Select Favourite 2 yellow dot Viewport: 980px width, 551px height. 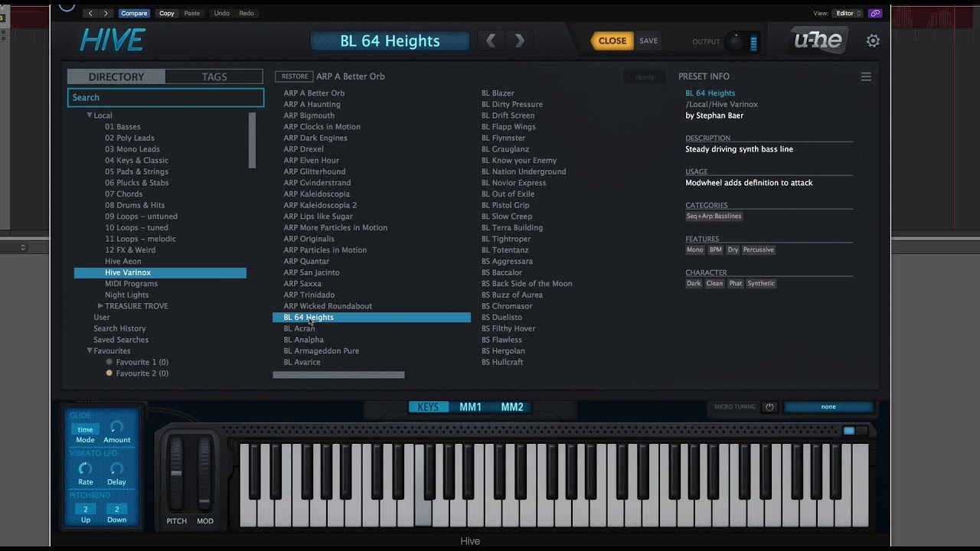(x=109, y=373)
